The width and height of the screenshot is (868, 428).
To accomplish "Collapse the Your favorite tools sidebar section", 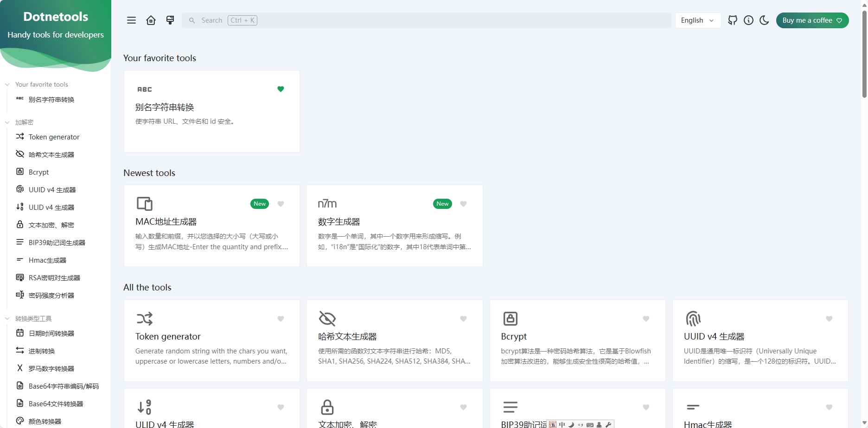I will tap(37, 84).
